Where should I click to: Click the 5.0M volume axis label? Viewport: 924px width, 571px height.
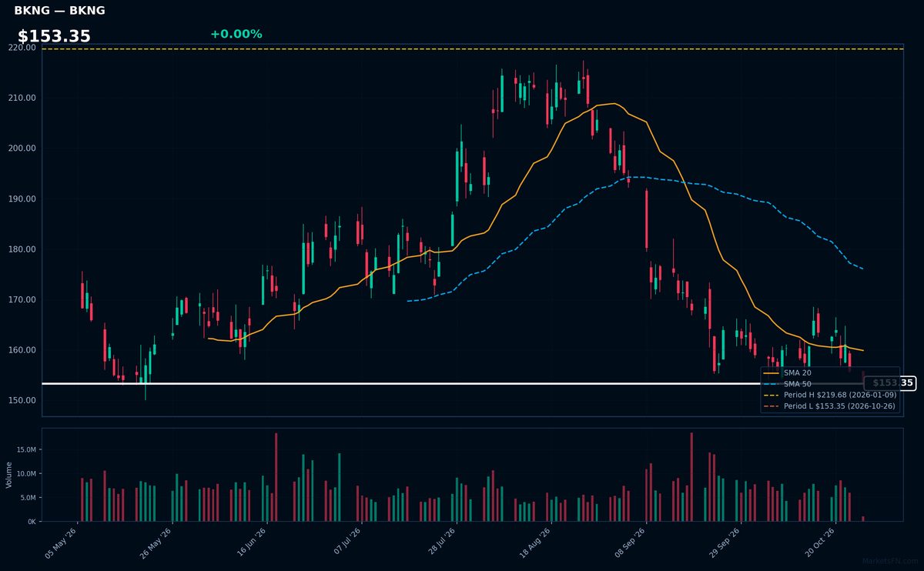(x=27, y=497)
